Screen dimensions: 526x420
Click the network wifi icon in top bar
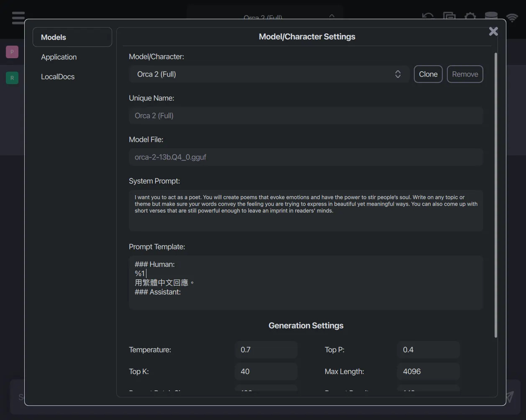click(x=512, y=17)
